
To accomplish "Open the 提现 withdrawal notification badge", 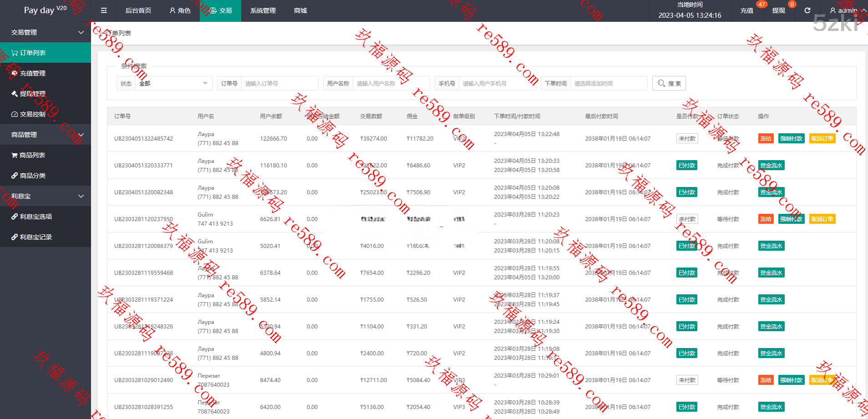I will (779, 10).
